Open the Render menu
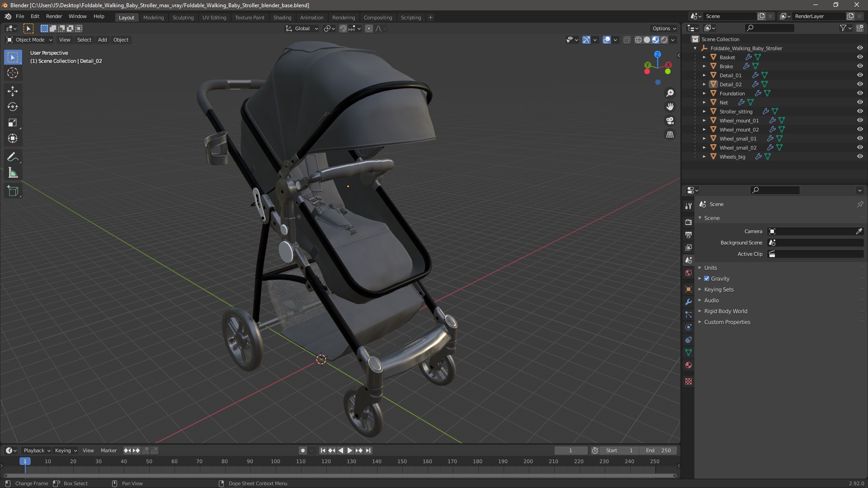868x488 pixels. pyautogui.click(x=54, y=16)
